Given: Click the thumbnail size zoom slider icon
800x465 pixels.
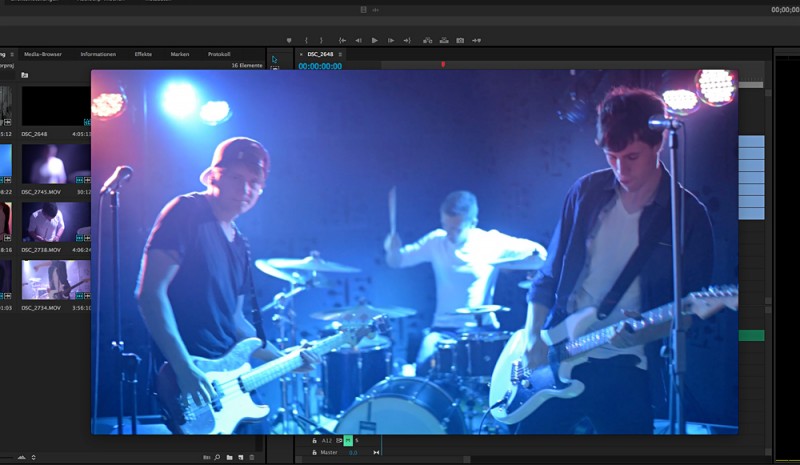Looking at the screenshot, I should [21, 457].
